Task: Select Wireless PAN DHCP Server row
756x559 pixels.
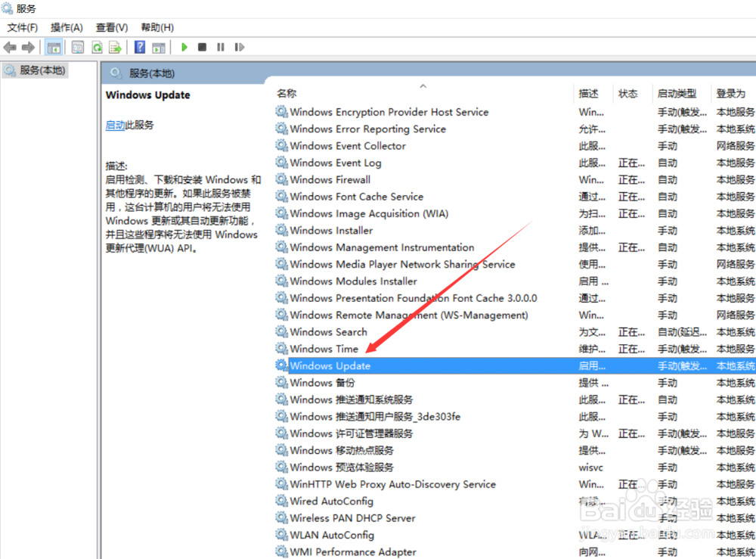Action: tap(515, 517)
